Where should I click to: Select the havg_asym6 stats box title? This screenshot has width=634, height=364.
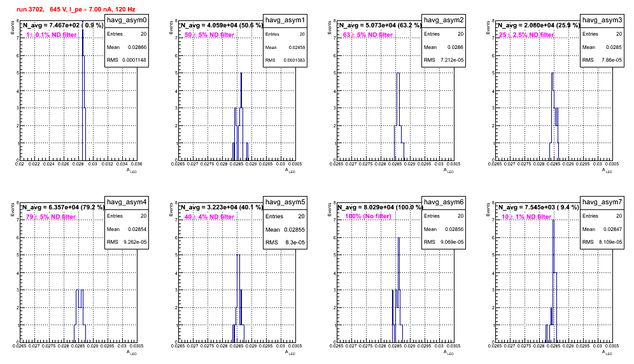point(444,202)
